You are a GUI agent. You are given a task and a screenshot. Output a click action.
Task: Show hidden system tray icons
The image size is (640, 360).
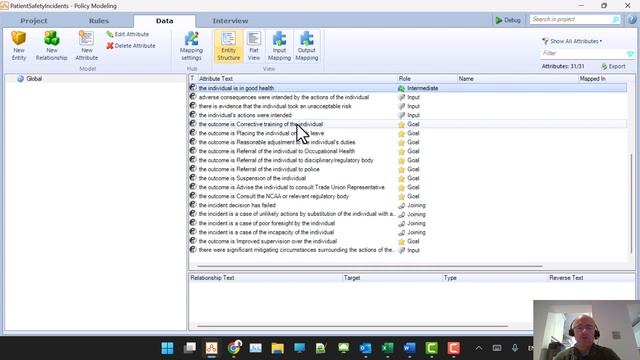pos(479,348)
